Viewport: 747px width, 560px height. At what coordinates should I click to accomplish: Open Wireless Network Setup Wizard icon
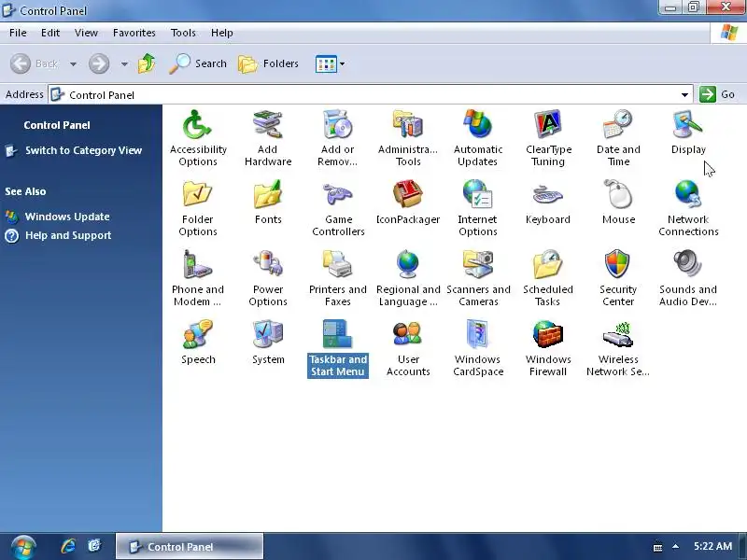(x=618, y=348)
